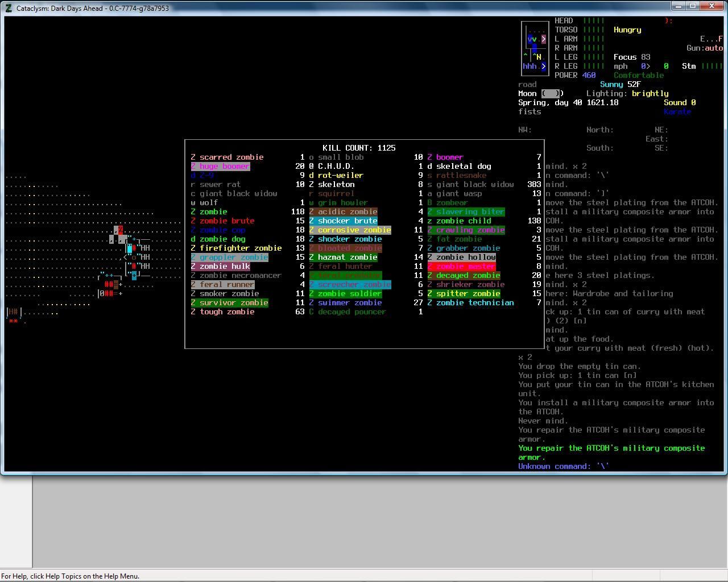Click the minimap in the sidebar
Screen dimensions: 728x582
(535, 48)
